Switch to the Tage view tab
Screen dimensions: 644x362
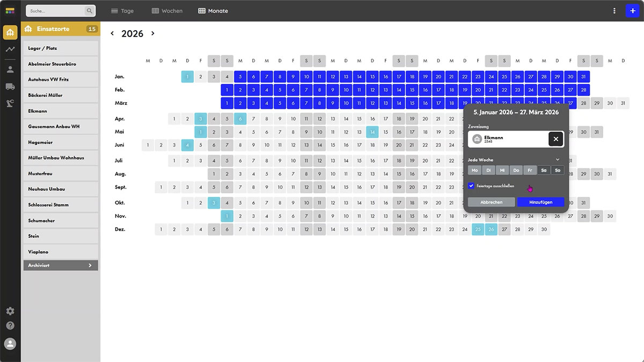tap(122, 11)
